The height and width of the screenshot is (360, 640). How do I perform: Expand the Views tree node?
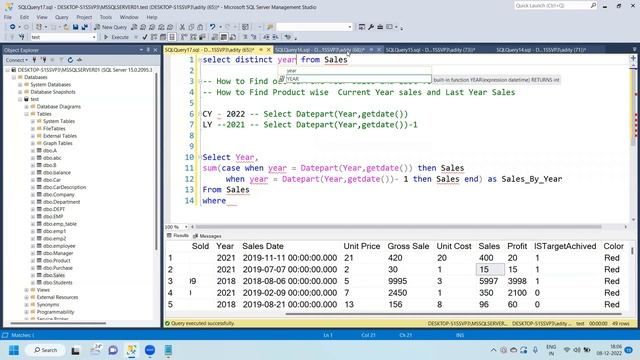(x=27, y=290)
